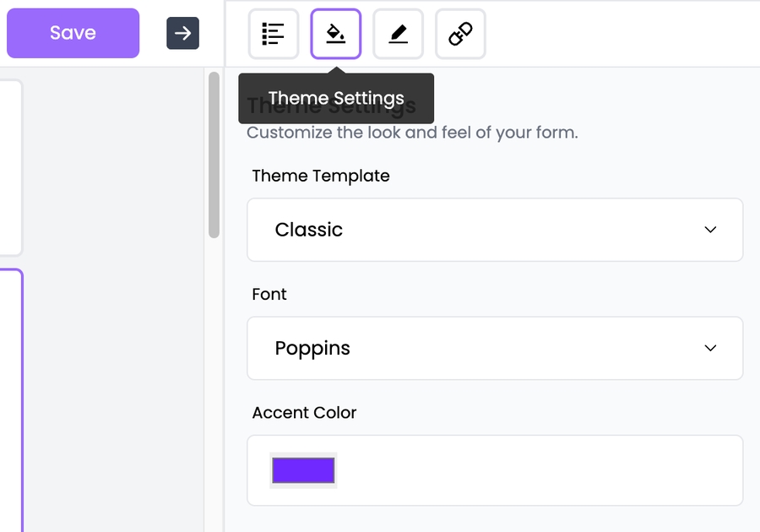The height and width of the screenshot is (532, 760).
Task: Click the Theme Template label
Action: [x=321, y=176]
